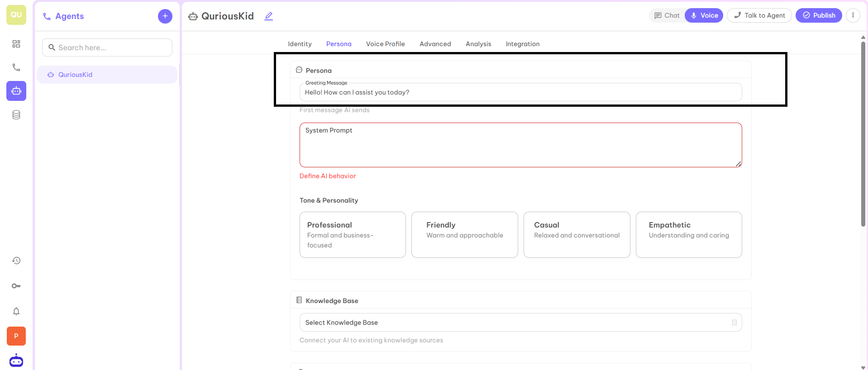Switch to Voice mode
The image size is (868, 370).
(704, 15)
